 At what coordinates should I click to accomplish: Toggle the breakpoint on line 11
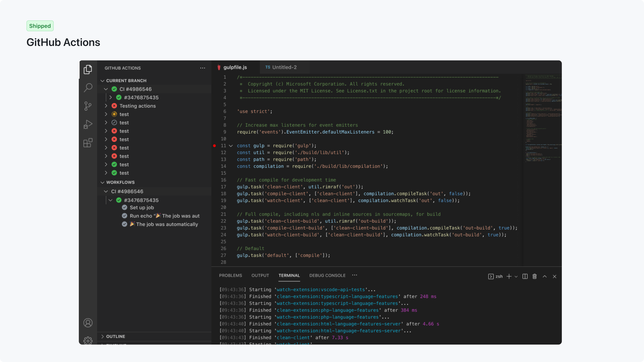coord(214,146)
